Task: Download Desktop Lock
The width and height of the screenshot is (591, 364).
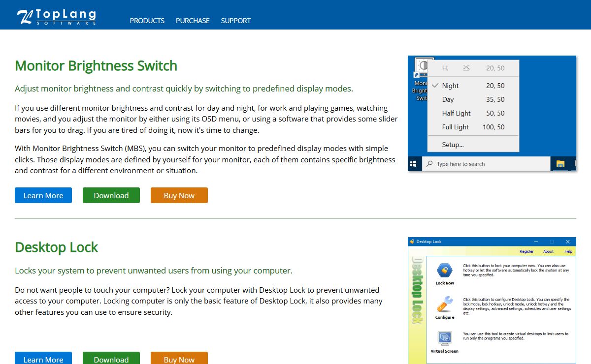Action: pos(111,358)
